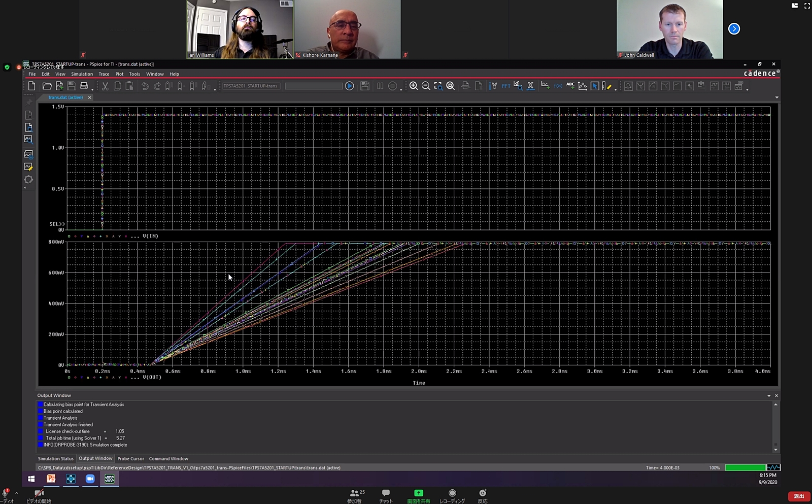This screenshot has height=504, width=812.
Task: Open the Tools menu
Action: click(134, 74)
